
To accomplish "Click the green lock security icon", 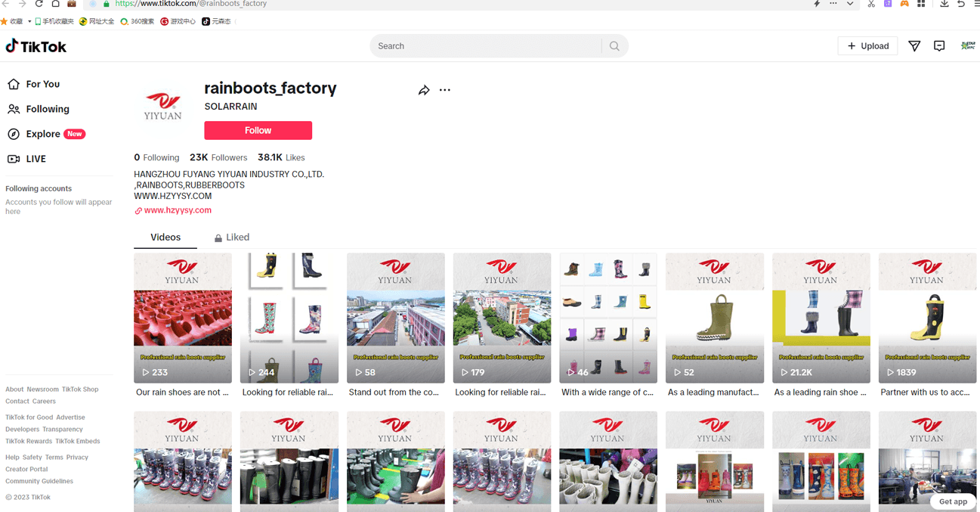I will coord(107,4).
